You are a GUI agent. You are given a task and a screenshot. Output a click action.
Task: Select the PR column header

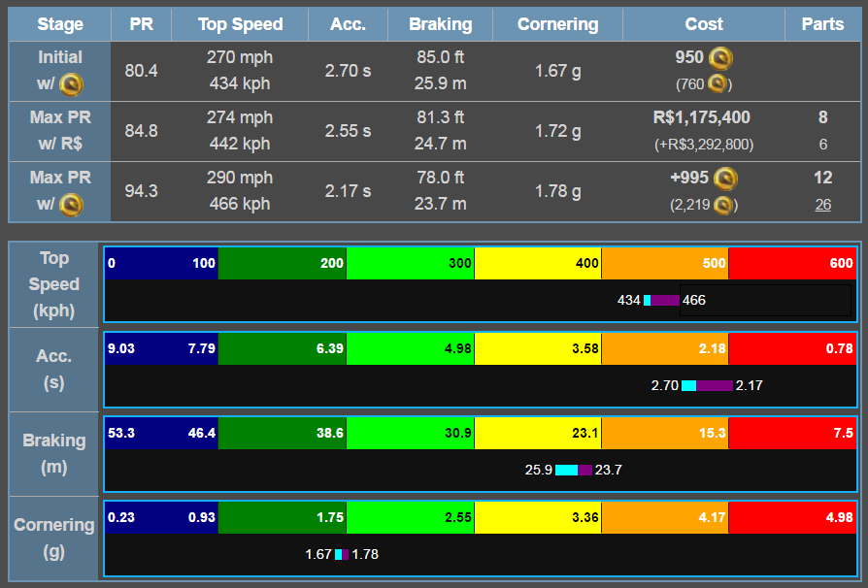(141, 24)
